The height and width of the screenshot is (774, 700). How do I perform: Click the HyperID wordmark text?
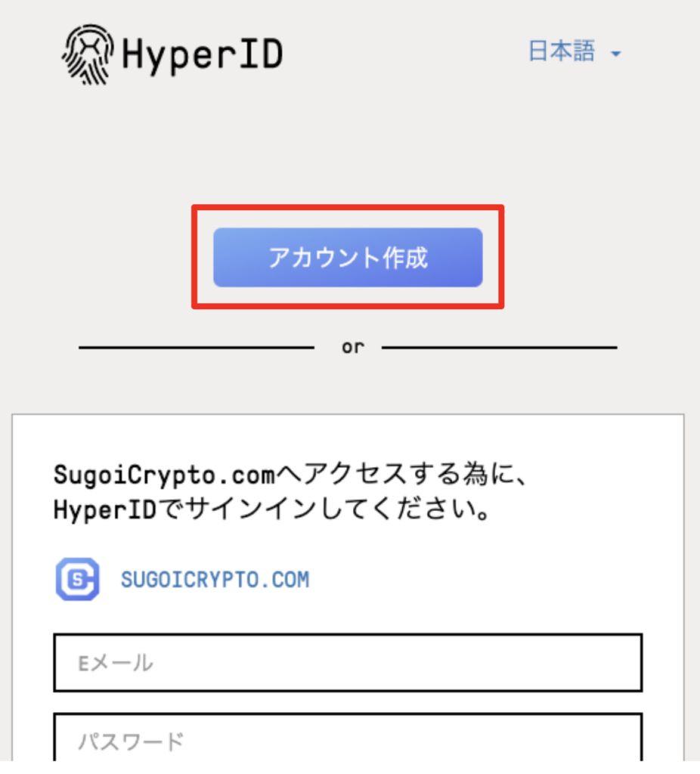[x=202, y=55]
